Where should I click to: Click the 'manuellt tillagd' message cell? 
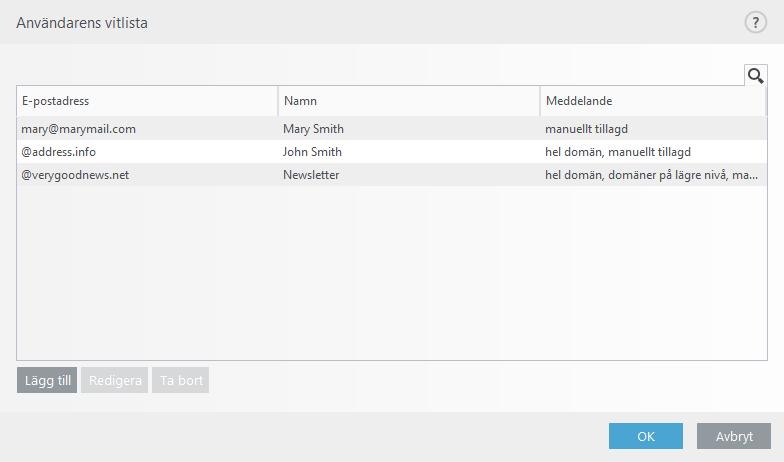coord(586,129)
